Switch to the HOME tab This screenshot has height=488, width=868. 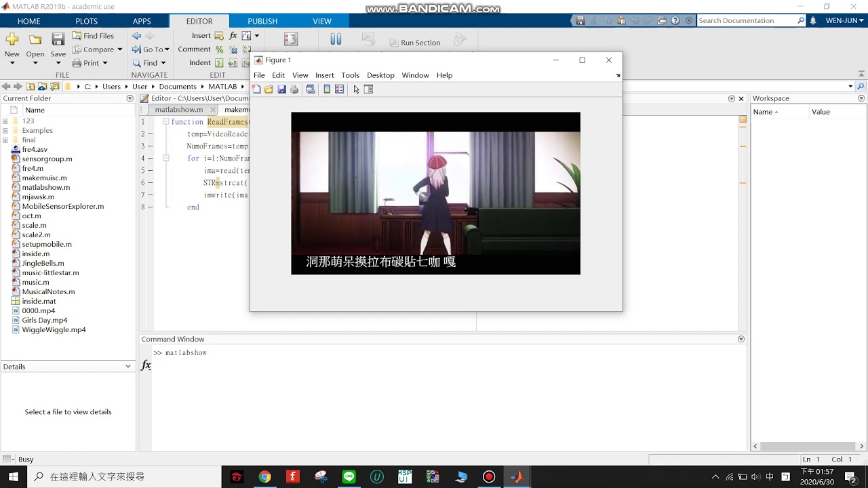[28, 21]
